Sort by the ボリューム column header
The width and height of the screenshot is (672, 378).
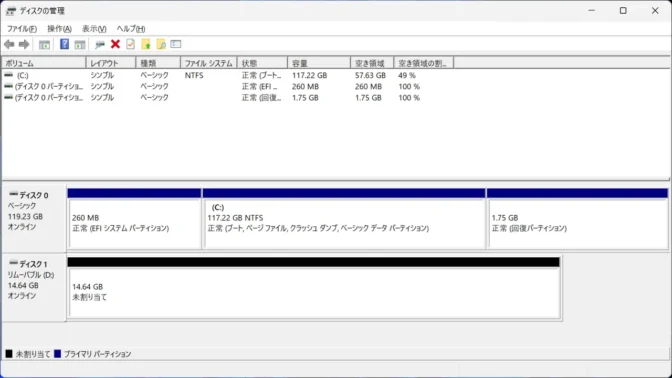(44, 63)
